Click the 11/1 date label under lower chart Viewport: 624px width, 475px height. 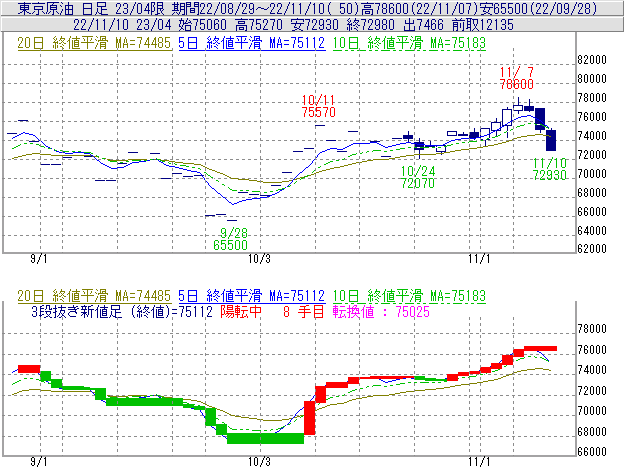479,462
